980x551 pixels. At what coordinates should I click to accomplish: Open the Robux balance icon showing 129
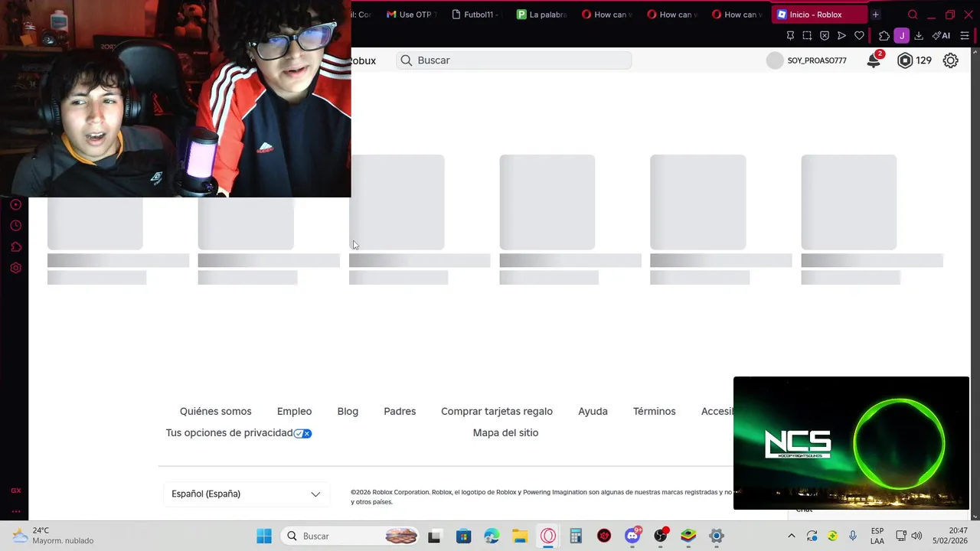[905, 60]
